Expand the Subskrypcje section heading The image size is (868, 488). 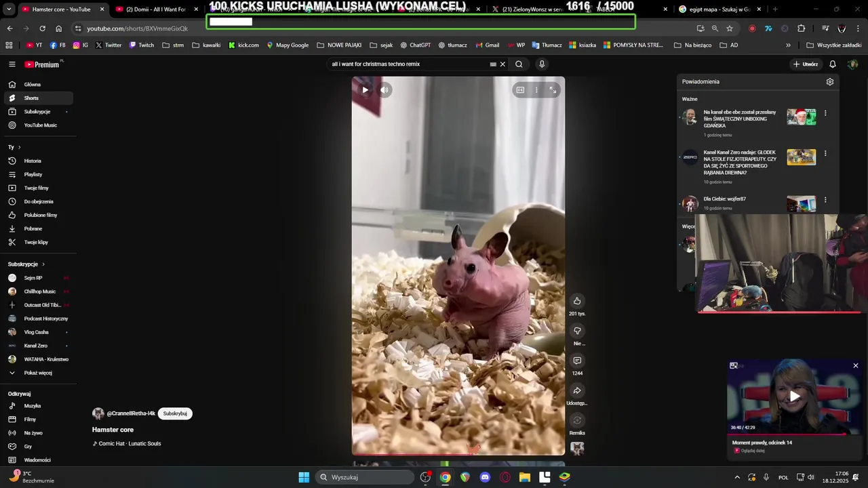click(x=26, y=264)
